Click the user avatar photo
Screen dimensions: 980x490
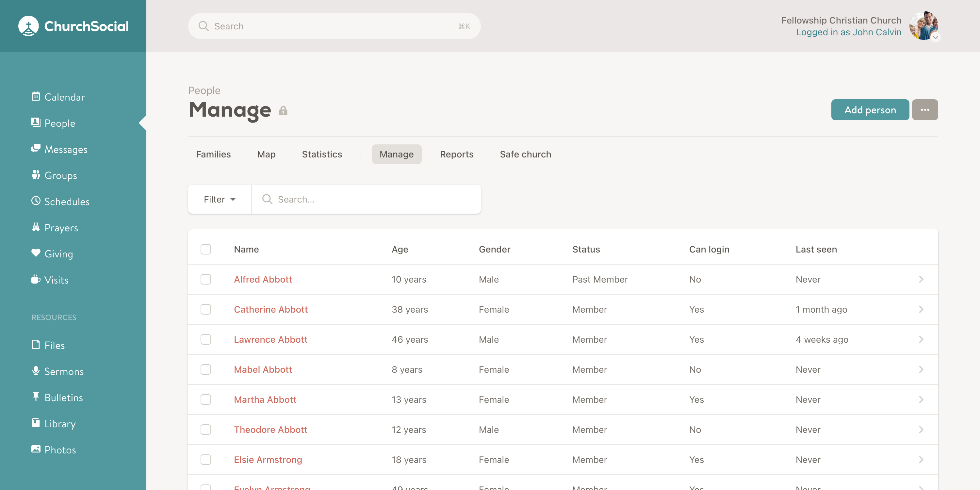(924, 25)
